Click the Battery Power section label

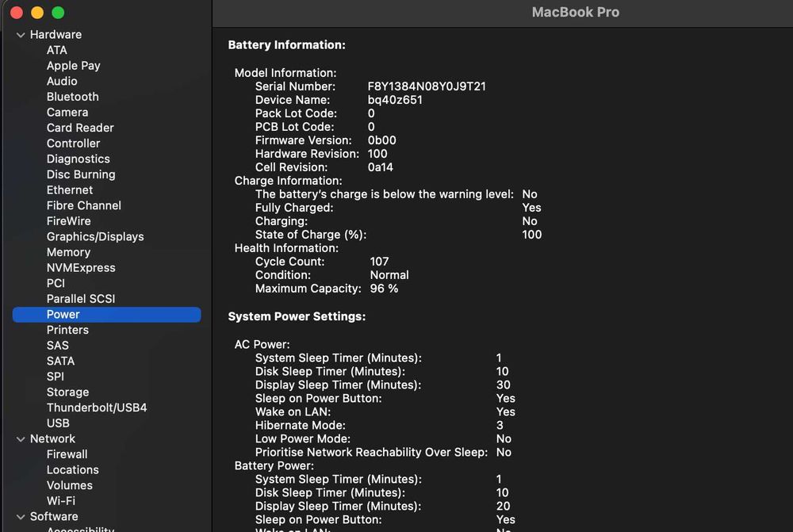[x=274, y=465]
